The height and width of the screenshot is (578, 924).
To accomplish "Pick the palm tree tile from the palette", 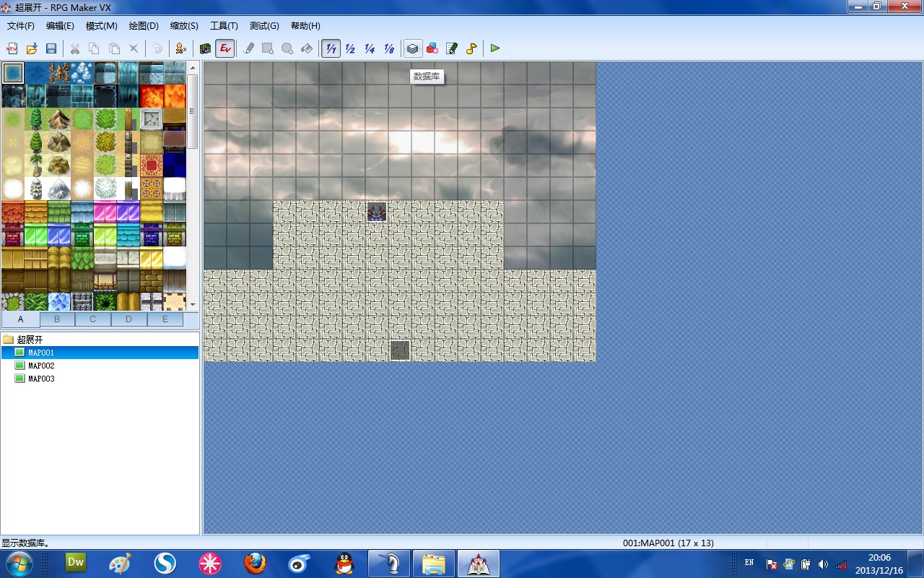I will tap(35, 165).
